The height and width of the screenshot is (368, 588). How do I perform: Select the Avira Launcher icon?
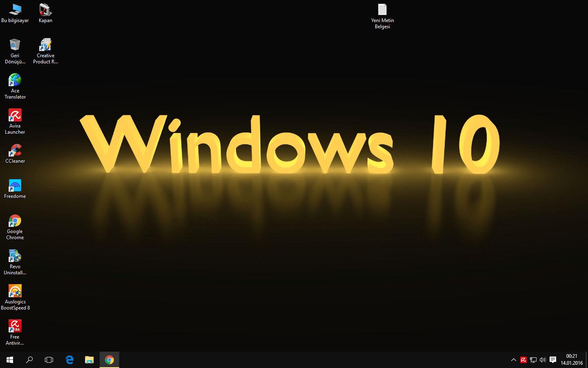(15, 121)
